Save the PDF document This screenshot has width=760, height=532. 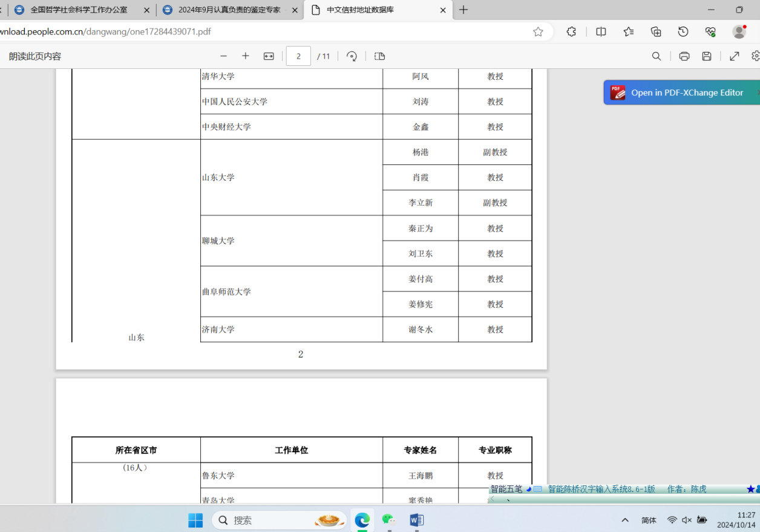[707, 56]
